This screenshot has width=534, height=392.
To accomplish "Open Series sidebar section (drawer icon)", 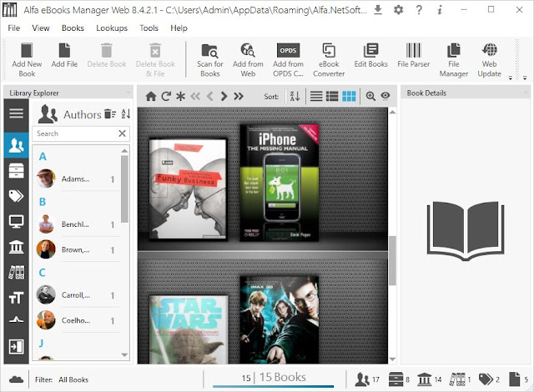I will click(x=17, y=170).
